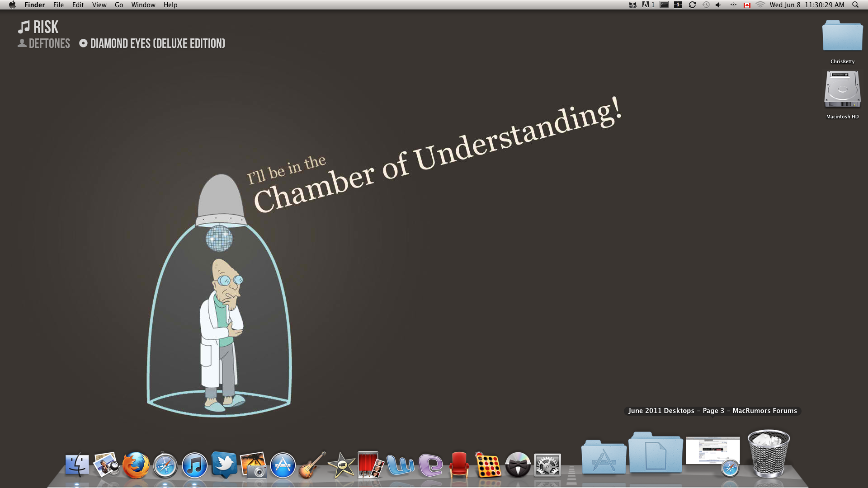The height and width of the screenshot is (488, 868).
Task: Open System Preferences gear icon
Action: coord(547,465)
